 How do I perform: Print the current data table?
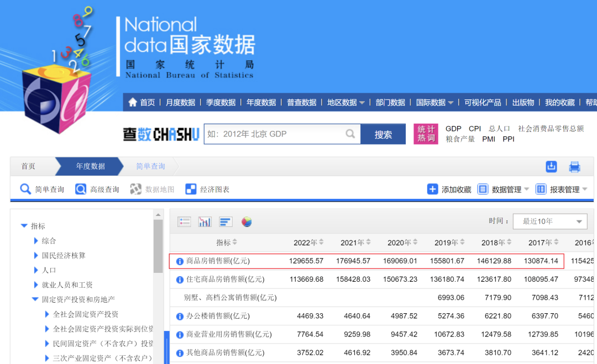point(574,166)
